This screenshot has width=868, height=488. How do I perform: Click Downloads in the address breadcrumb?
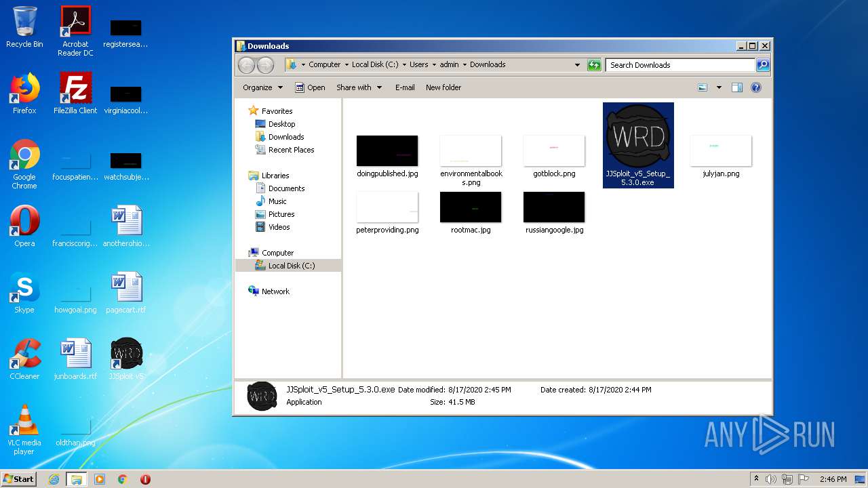(488, 65)
